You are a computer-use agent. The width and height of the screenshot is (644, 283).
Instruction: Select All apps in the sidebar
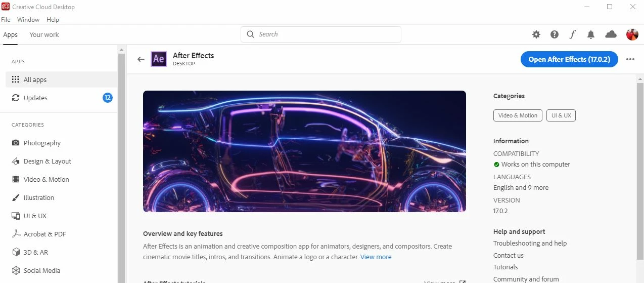pyautogui.click(x=62, y=79)
